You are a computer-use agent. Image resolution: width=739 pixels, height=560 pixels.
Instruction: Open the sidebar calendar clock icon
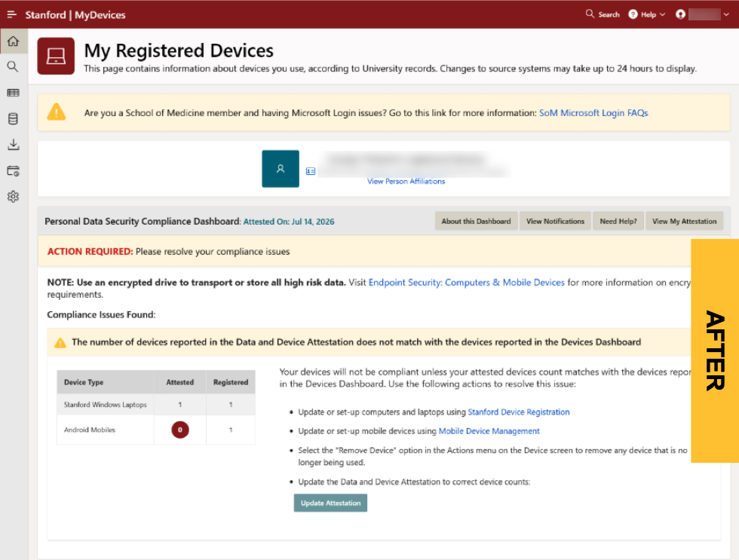[x=14, y=170]
